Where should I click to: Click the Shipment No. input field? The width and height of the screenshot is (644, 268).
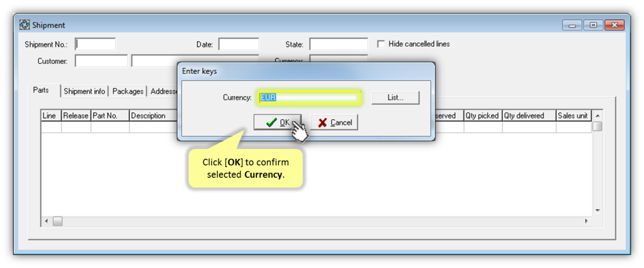[x=96, y=44]
